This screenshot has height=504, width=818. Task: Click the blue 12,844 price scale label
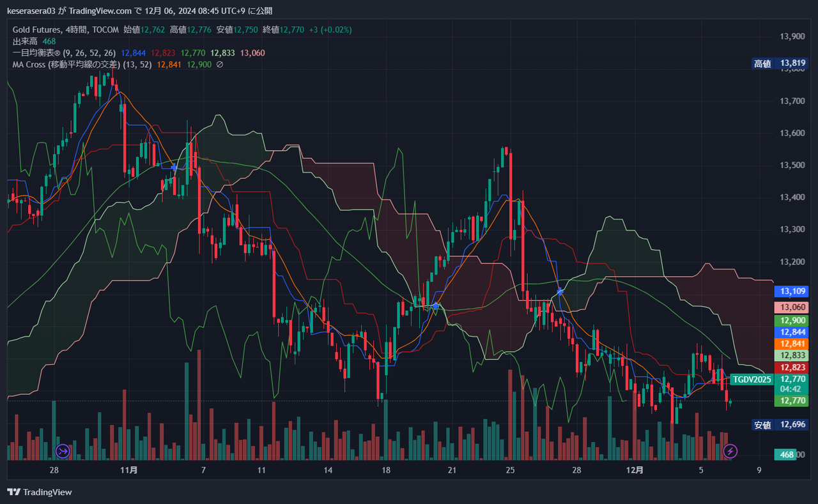(x=791, y=332)
